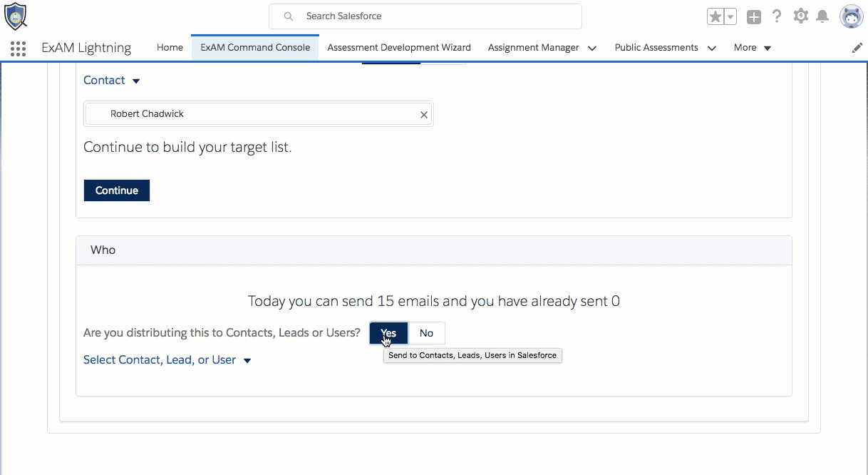Open Global Actions plus icon
Viewport: 868px width, 475px height.
point(754,16)
